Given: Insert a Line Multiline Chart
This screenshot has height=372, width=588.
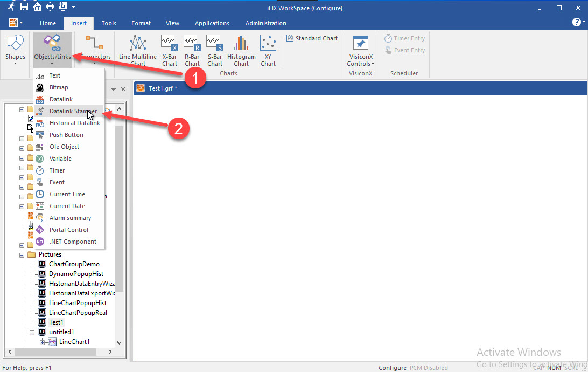Looking at the screenshot, I should (138, 50).
